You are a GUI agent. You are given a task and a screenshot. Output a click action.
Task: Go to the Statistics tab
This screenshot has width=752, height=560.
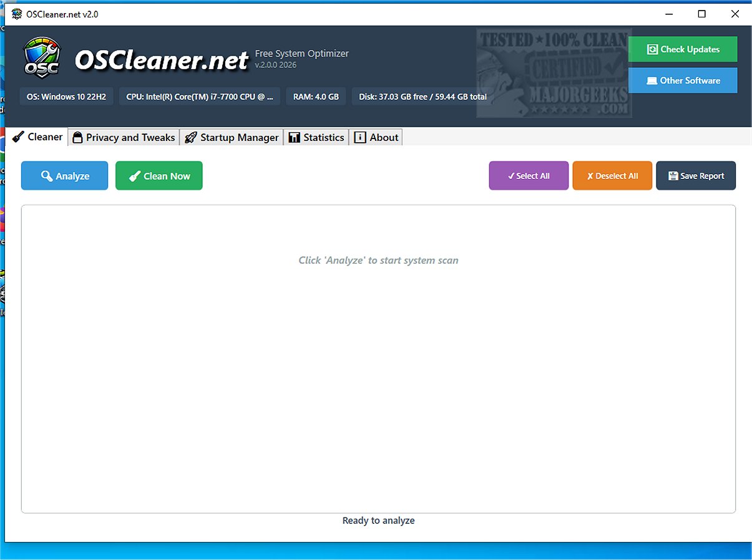click(316, 137)
